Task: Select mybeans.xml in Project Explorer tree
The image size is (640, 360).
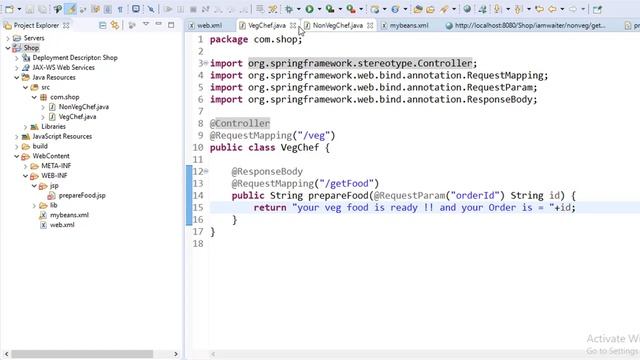Action: 69,215
